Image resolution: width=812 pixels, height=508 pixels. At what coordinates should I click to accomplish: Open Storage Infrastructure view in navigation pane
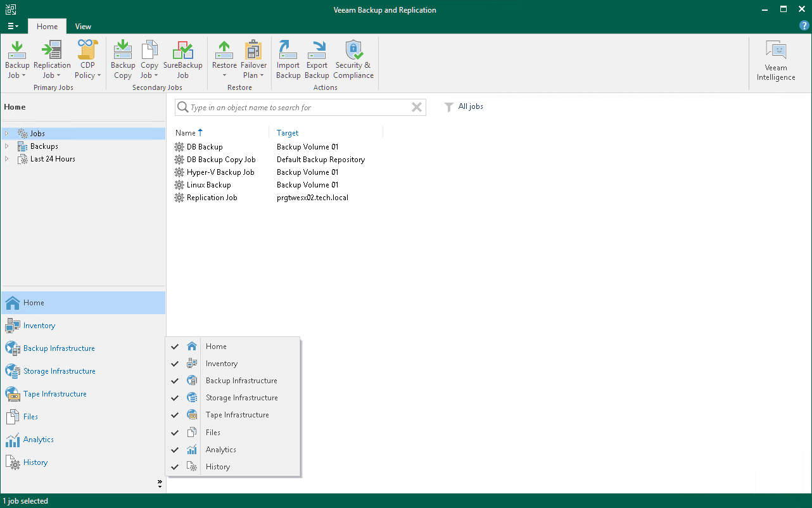[x=83, y=371]
